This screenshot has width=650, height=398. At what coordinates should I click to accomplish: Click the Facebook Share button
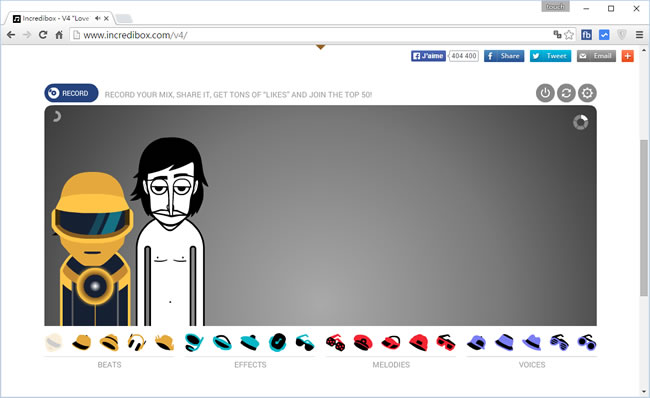[x=504, y=56]
